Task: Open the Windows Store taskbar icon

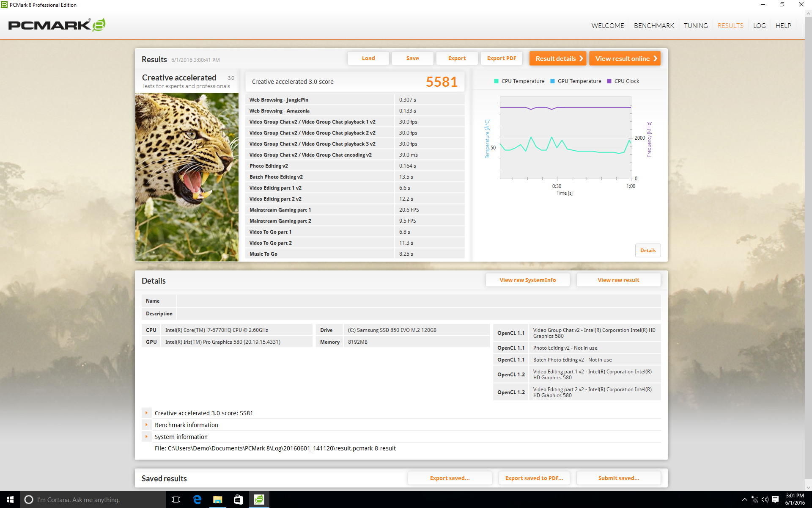Action: pos(238,500)
